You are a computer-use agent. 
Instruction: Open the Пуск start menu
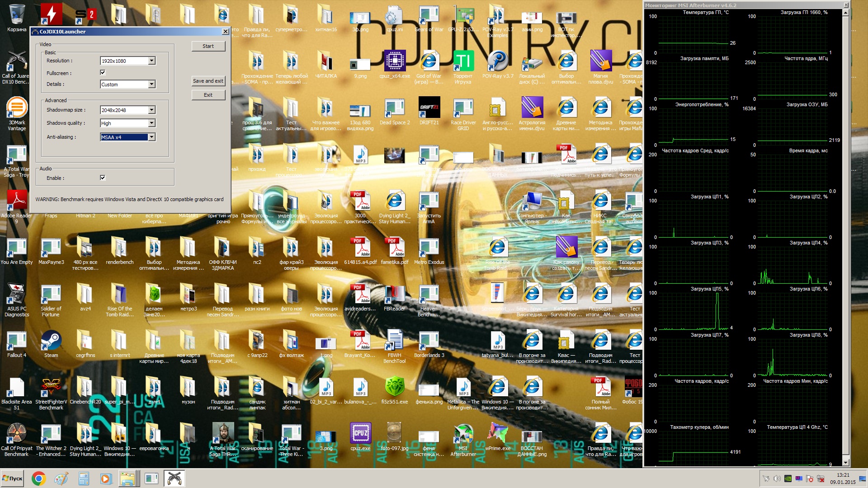(x=13, y=479)
